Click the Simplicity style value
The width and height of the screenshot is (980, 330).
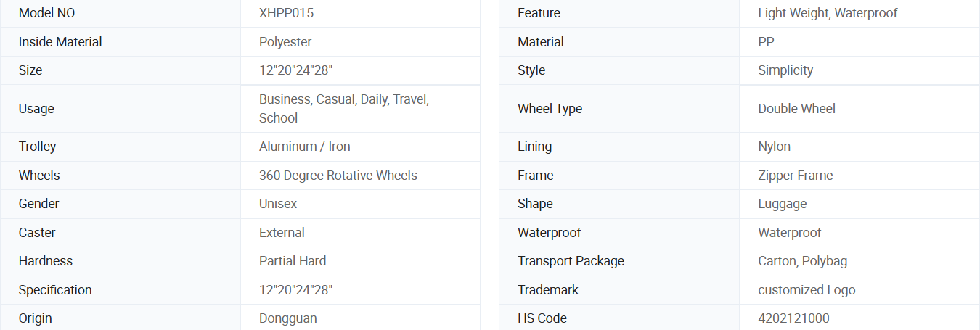click(x=785, y=70)
